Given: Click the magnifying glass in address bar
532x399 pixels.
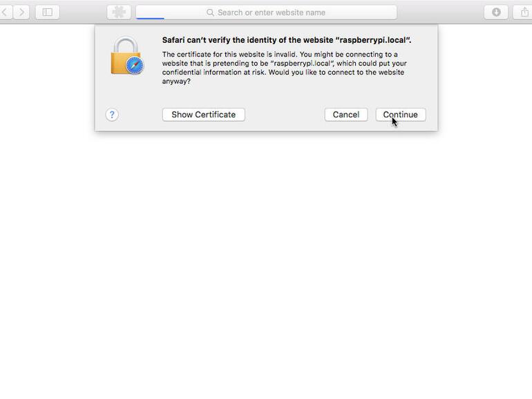Looking at the screenshot, I should [x=210, y=12].
